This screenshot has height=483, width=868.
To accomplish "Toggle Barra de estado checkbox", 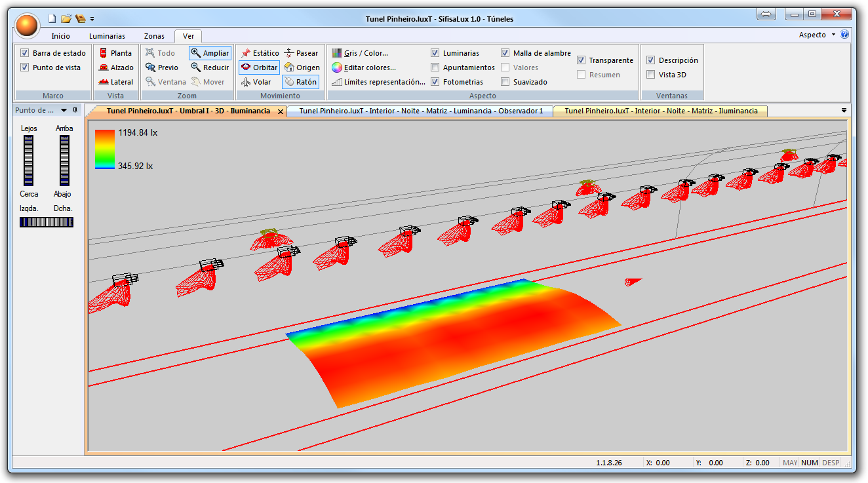I will tap(25, 53).
